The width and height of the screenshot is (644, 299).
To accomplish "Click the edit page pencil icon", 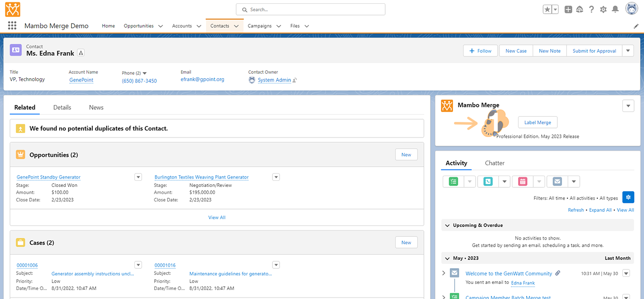I will tap(636, 26).
